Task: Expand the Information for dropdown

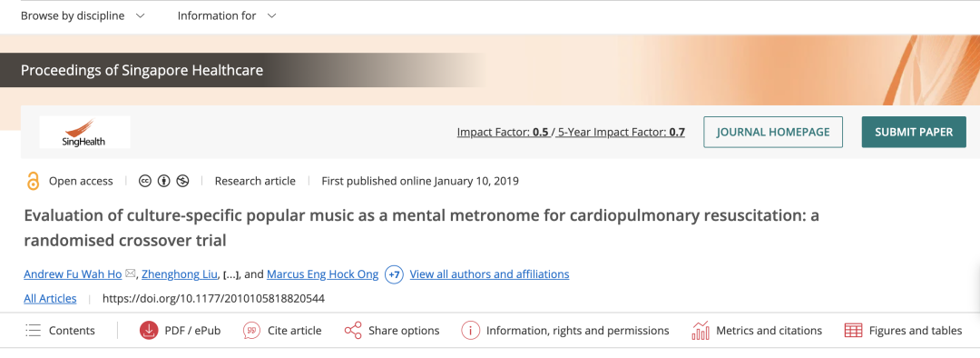Action: pyautogui.click(x=227, y=15)
